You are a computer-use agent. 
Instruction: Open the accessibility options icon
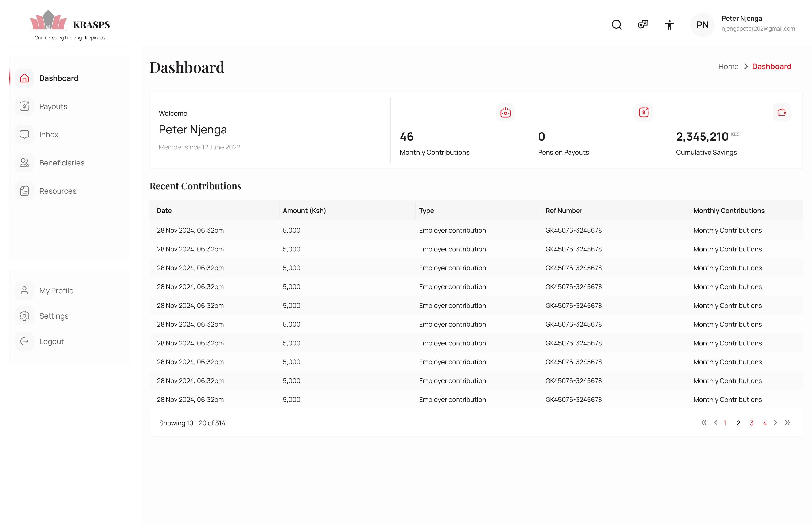tap(669, 24)
